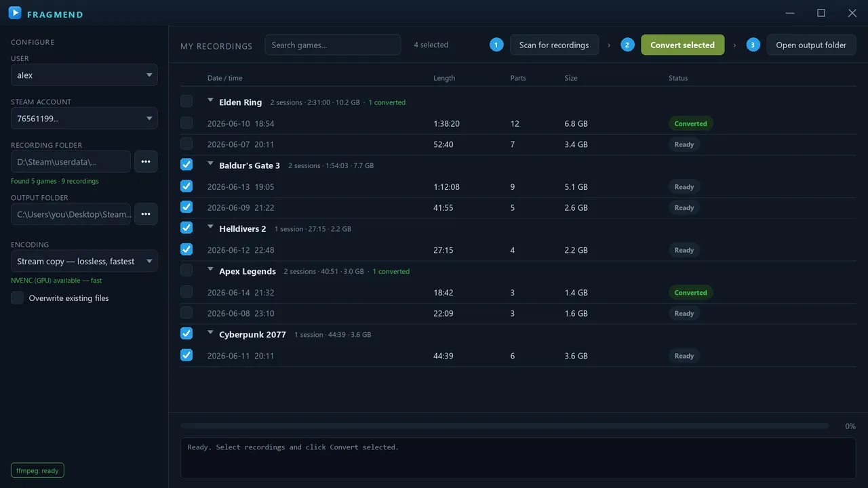Uncheck the Cyberpunk 2077 group checkbox
The image size is (868, 488).
(186, 333)
